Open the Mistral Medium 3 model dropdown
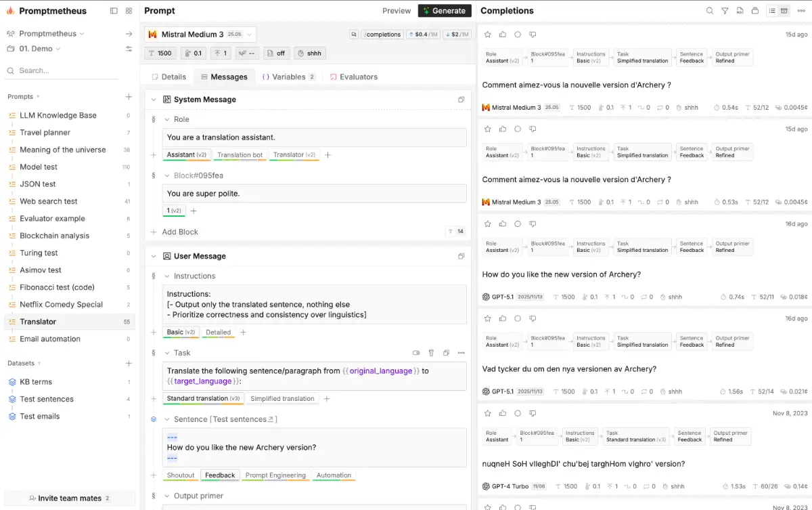Screen dimensions: 812x510 click(200, 35)
